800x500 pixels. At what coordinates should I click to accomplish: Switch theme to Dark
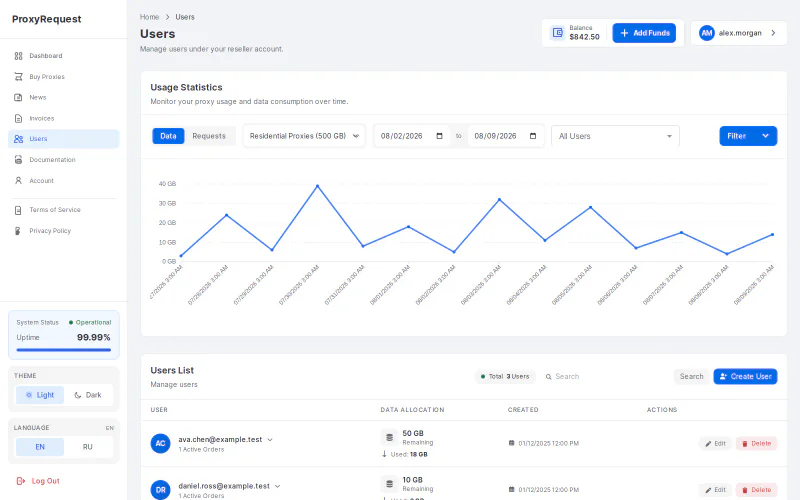click(x=88, y=395)
